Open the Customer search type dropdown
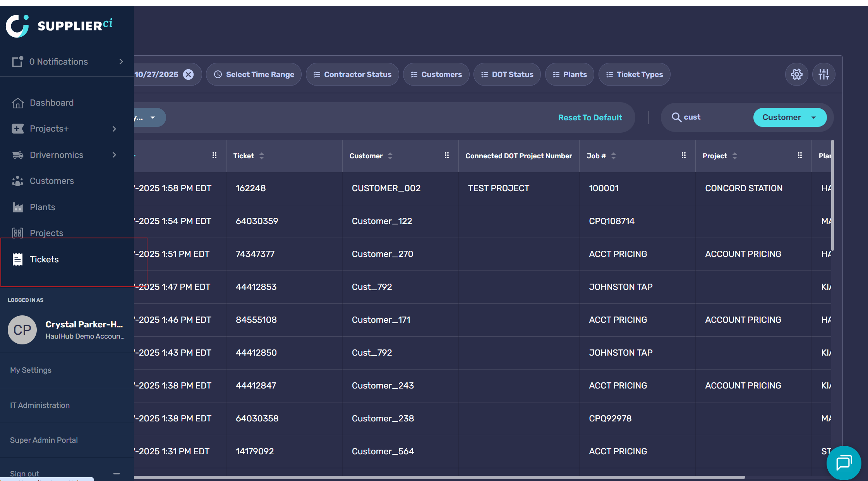868x481 pixels. point(789,117)
